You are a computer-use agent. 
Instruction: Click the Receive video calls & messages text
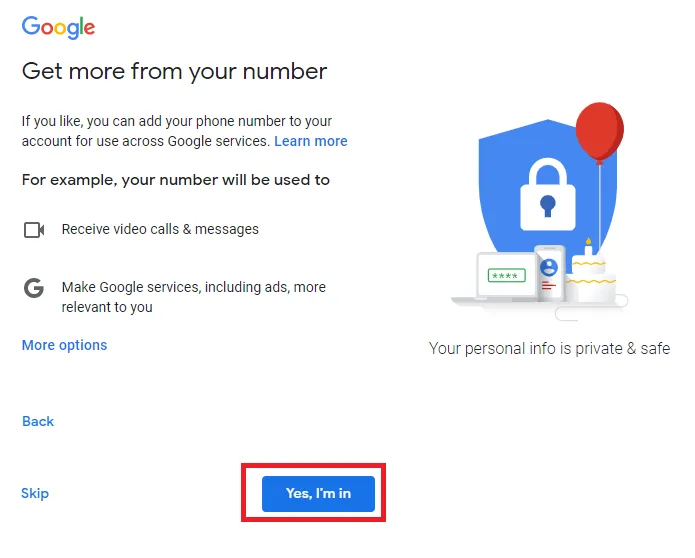pos(160,229)
